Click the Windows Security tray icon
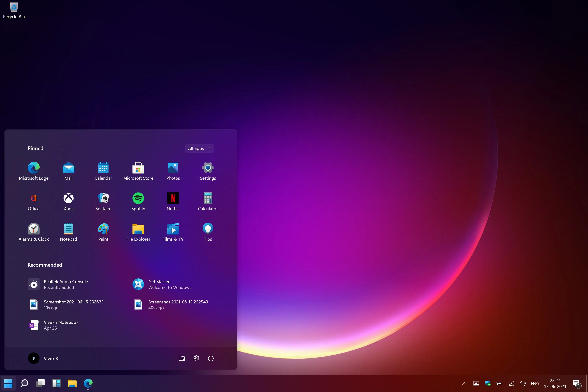 [488, 383]
